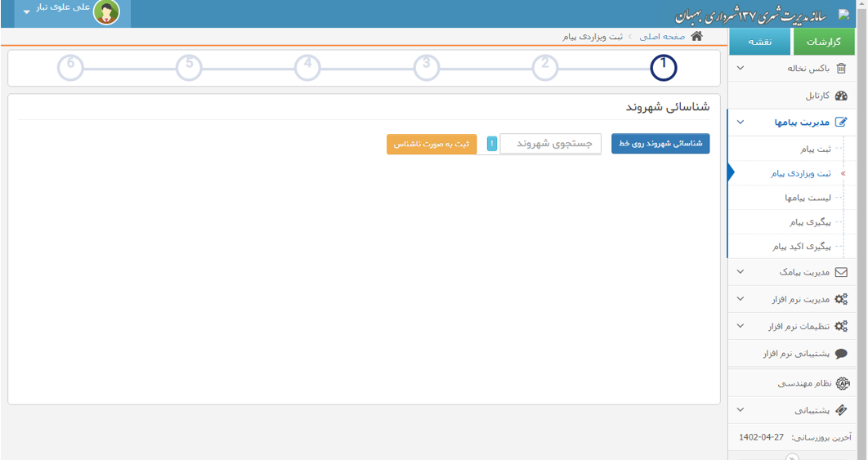Switch to the گزارشات tab
The width and height of the screenshot is (868, 460).
click(823, 42)
